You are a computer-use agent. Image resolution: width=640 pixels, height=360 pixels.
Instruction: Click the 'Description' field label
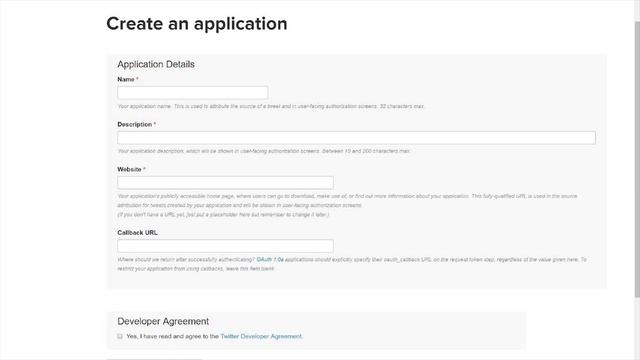tap(135, 124)
